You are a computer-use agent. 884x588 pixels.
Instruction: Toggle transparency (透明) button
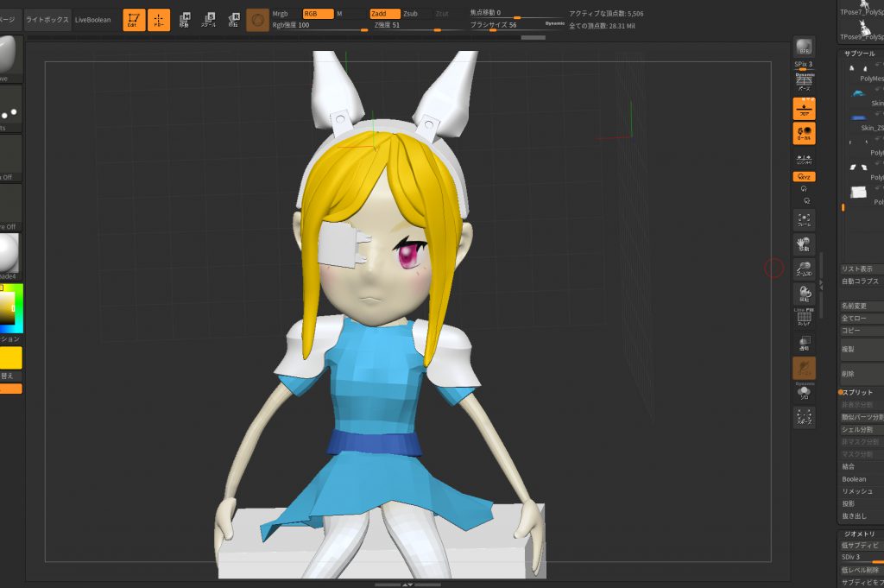click(804, 343)
